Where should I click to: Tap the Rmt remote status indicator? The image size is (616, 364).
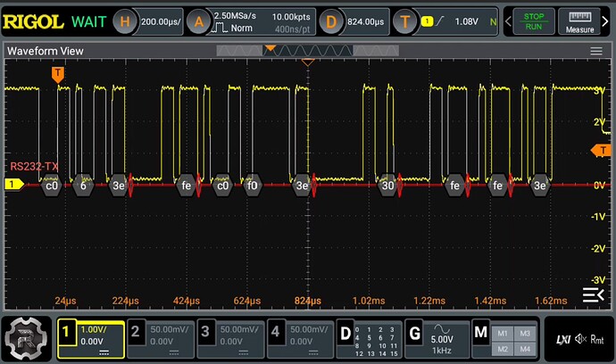click(x=596, y=339)
